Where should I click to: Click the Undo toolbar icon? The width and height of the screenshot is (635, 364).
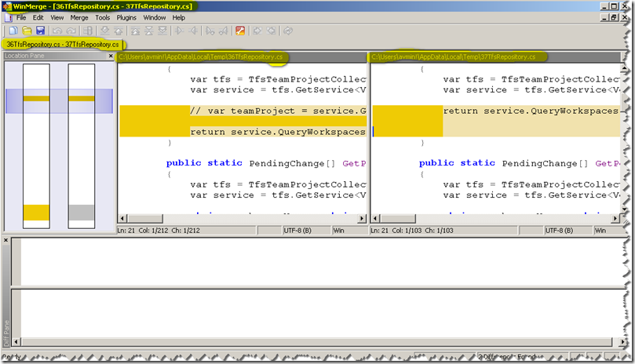click(x=57, y=31)
